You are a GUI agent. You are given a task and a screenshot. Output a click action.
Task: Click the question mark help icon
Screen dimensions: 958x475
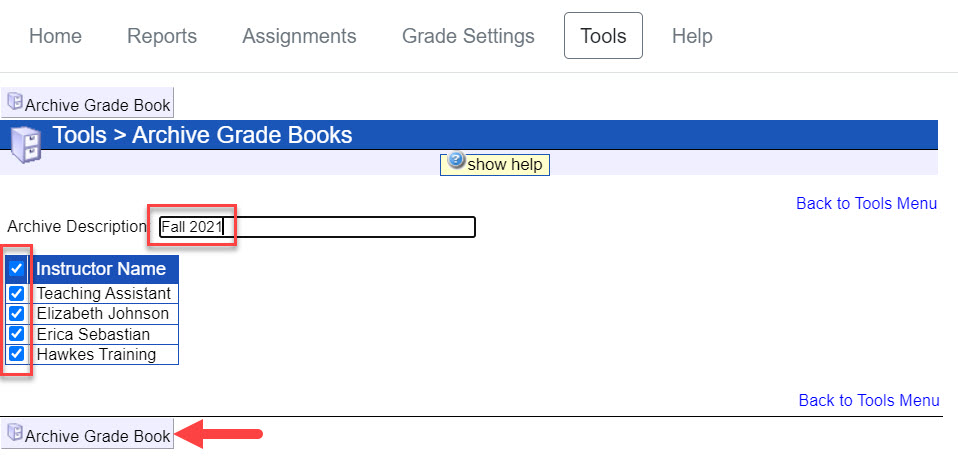point(456,161)
